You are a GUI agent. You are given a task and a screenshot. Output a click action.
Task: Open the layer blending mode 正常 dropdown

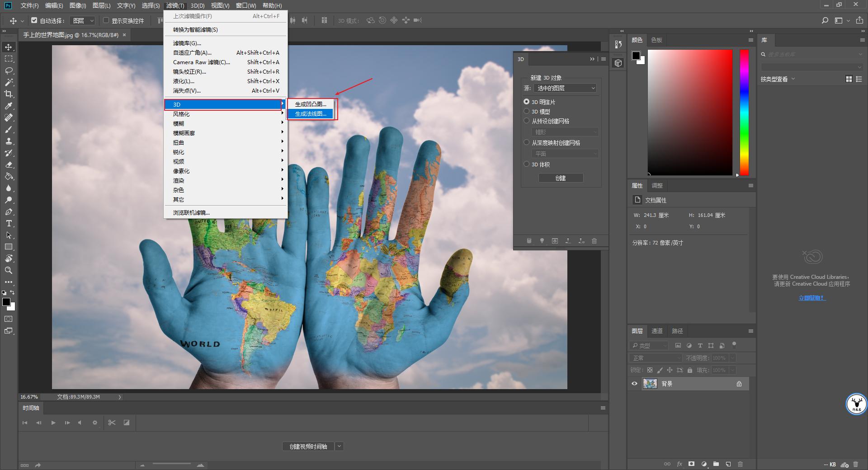tap(656, 357)
